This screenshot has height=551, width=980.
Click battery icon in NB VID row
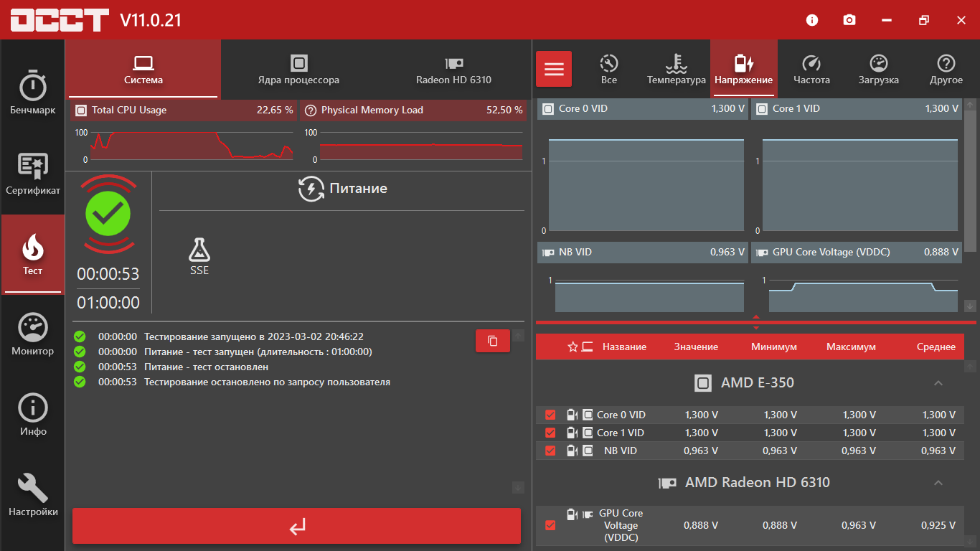pos(572,451)
